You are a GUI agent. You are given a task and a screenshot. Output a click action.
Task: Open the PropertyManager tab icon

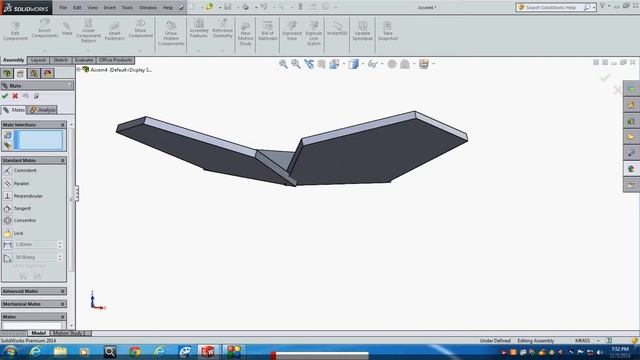[20, 73]
